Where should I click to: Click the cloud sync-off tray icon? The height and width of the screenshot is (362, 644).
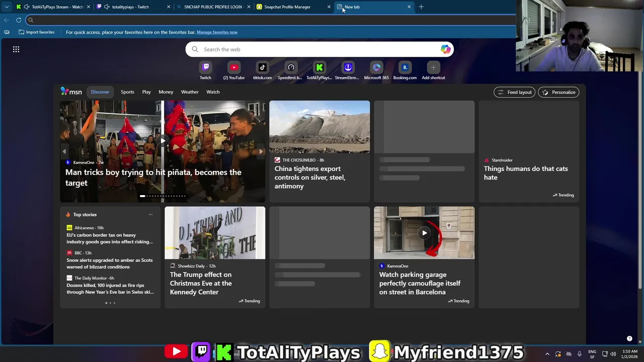pos(569,354)
